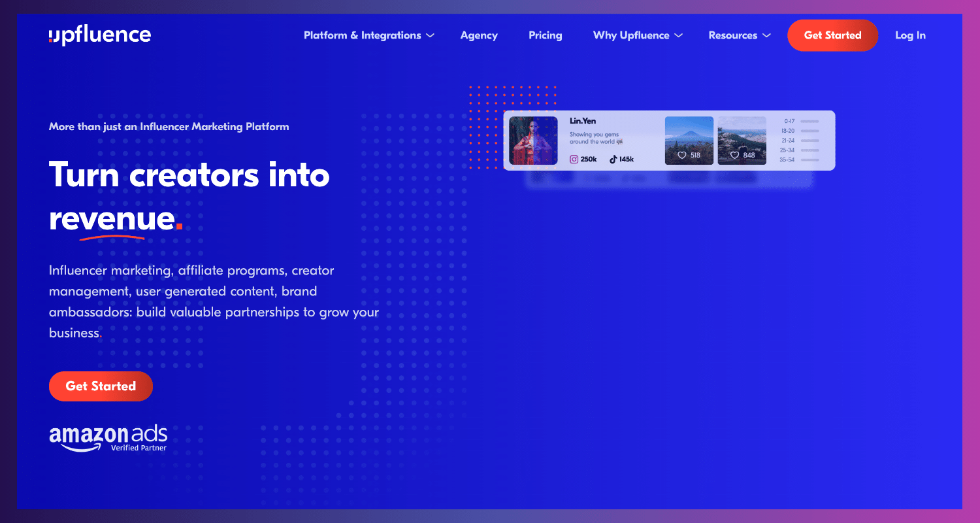Expand the Why Upfluence chevron arrow
Viewport: 980px width, 523px height.
[678, 36]
